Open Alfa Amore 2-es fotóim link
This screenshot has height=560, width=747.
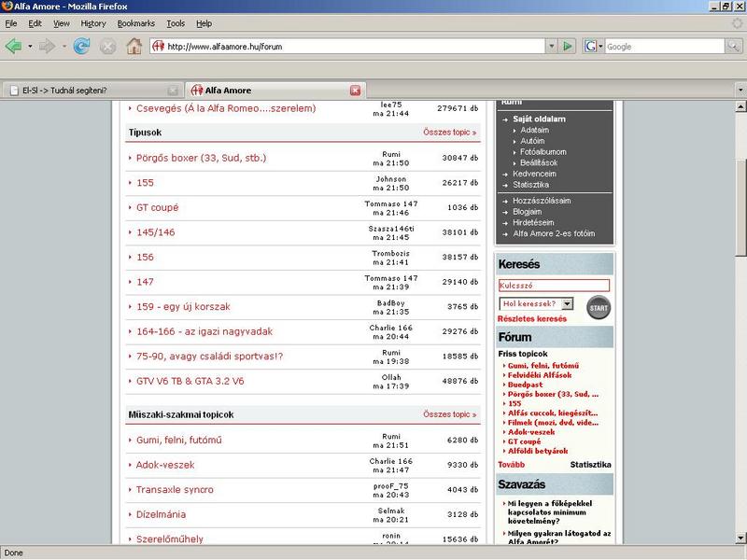pyautogui.click(x=554, y=234)
